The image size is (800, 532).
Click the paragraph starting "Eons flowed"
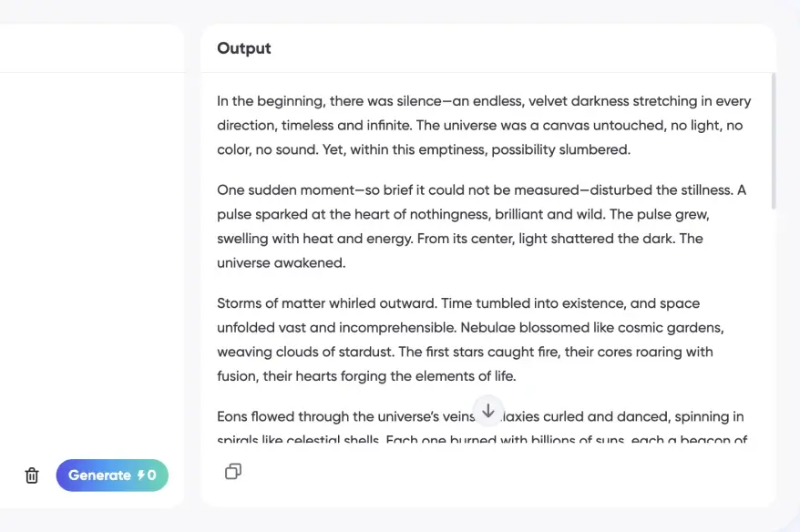tap(346, 417)
